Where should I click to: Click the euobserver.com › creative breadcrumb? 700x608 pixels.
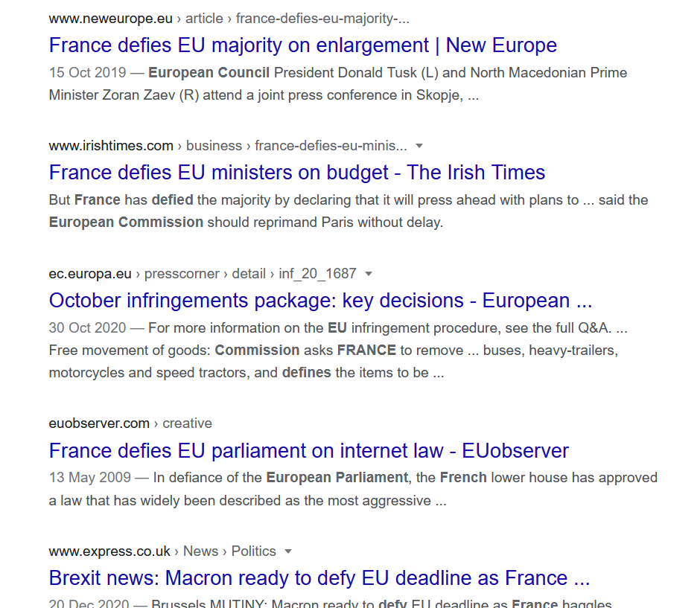pyautogui.click(x=130, y=423)
